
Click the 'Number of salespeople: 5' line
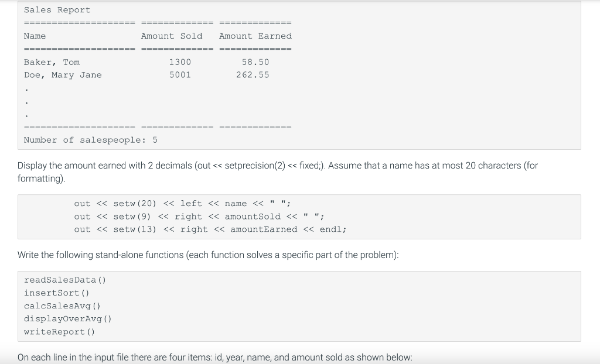91,140
